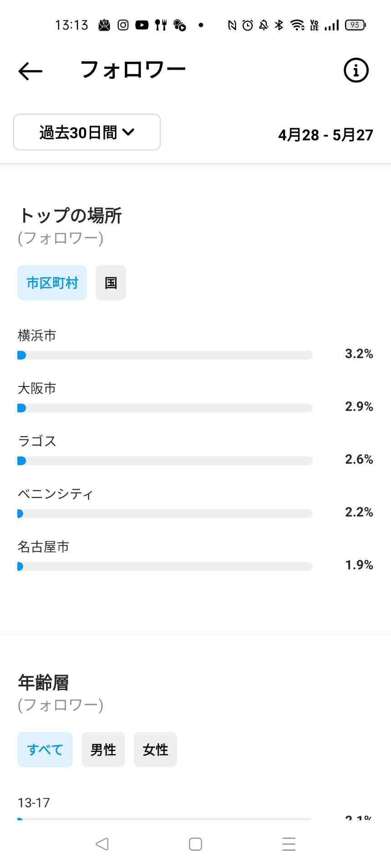Viewport: 391px width, 868px height.
Task: Open the info circle icon
Action: point(355,71)
